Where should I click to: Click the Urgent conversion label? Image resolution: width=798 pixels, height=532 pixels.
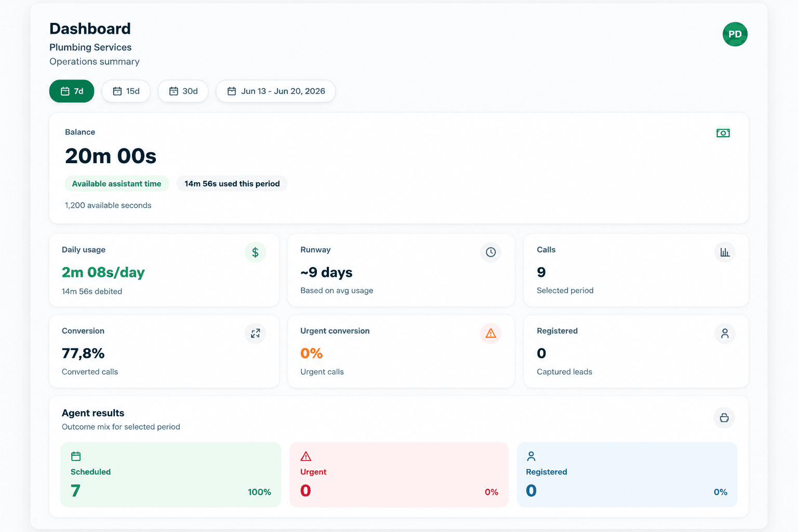(335, 330)
